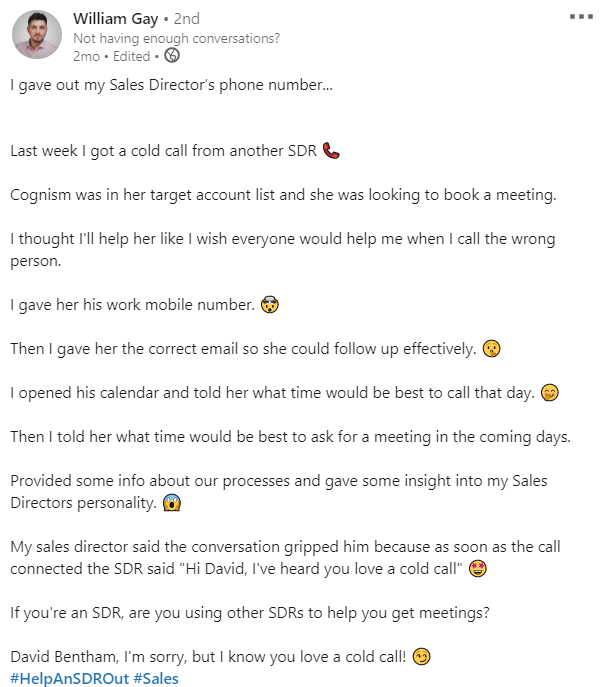Open the three-dot post options menu
The width and height of the screenshot is (604, 687).
pos(580,17)
